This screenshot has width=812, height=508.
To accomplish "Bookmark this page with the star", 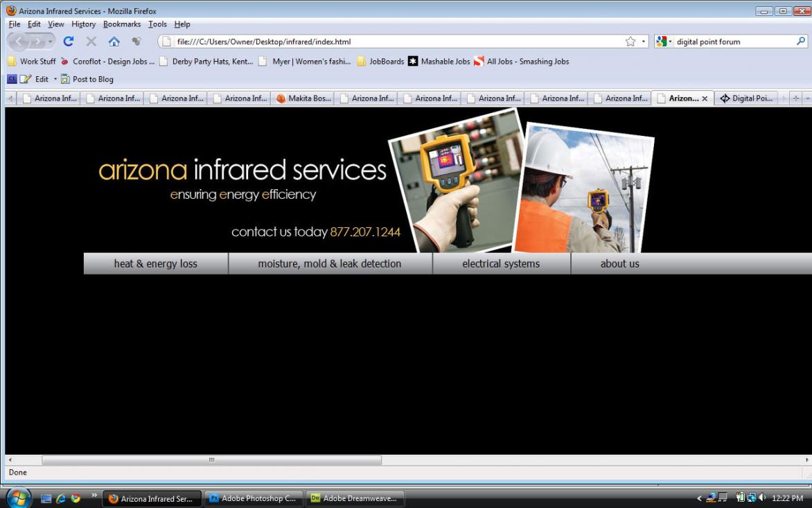I will 630,42.
